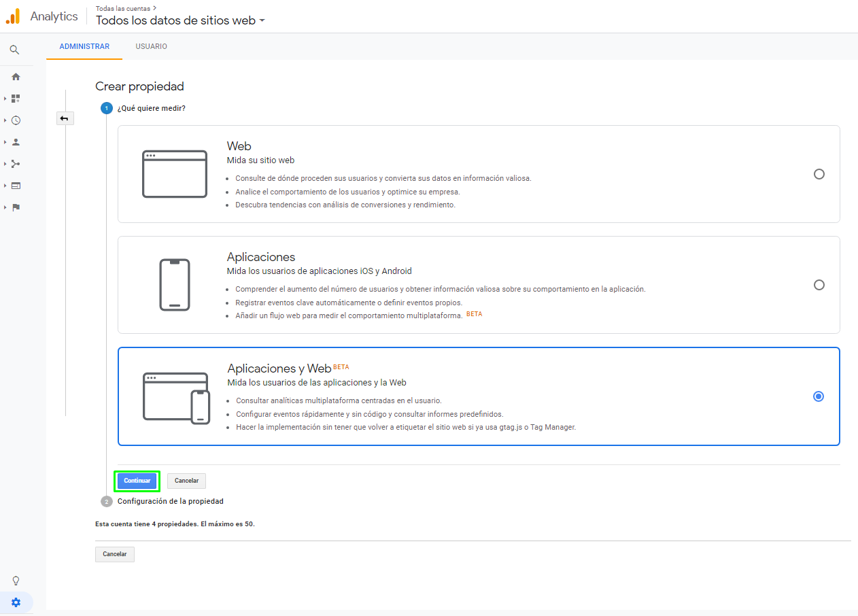Select the Admin gear icon
The width and height of the screenshot is (858, 616).
coord(15,602)
